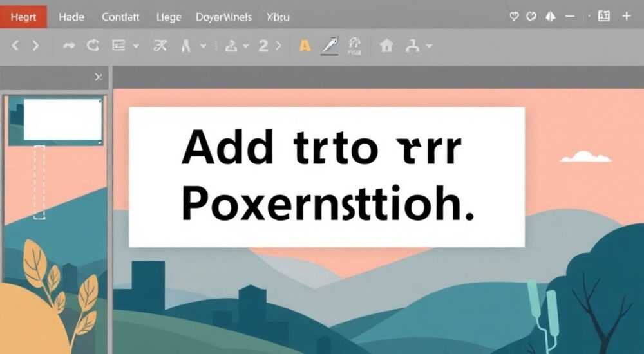The image size is (644, 354).
Task: Click the home icon in the toolbar
Action: [386, 45]
